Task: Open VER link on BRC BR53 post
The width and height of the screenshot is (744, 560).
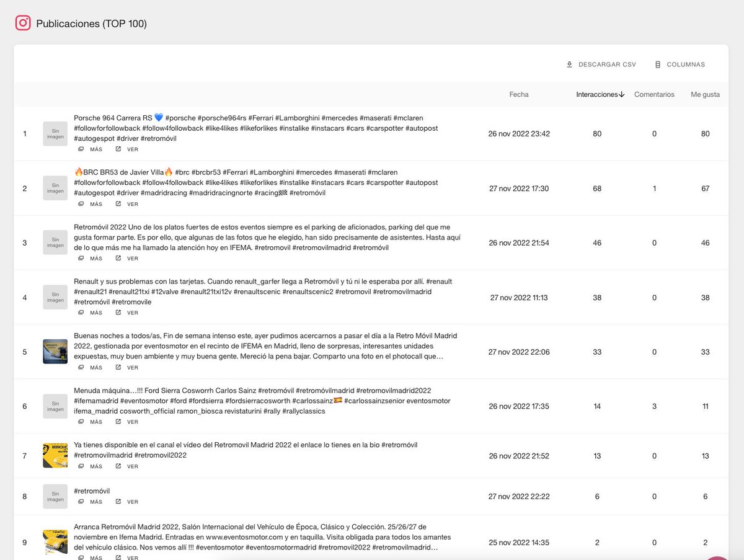Action: click(126, 204)
